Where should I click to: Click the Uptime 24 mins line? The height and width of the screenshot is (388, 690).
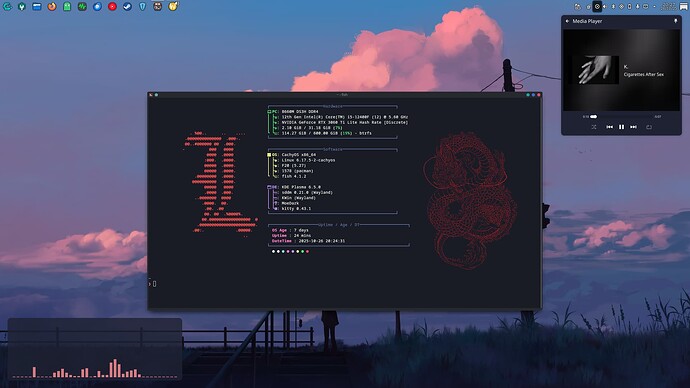click(x=291, y=235)
